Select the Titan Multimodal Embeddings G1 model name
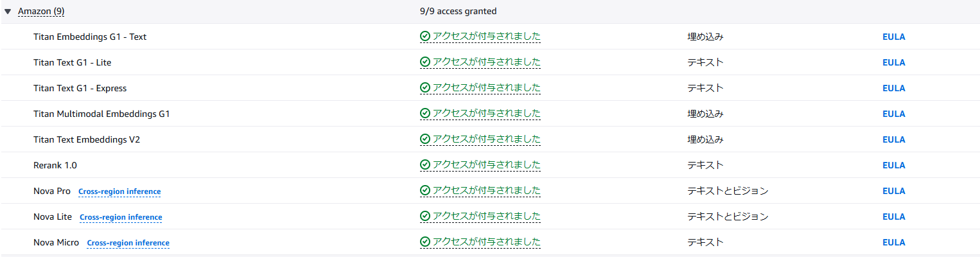980x257 pixels. [101, 114]
